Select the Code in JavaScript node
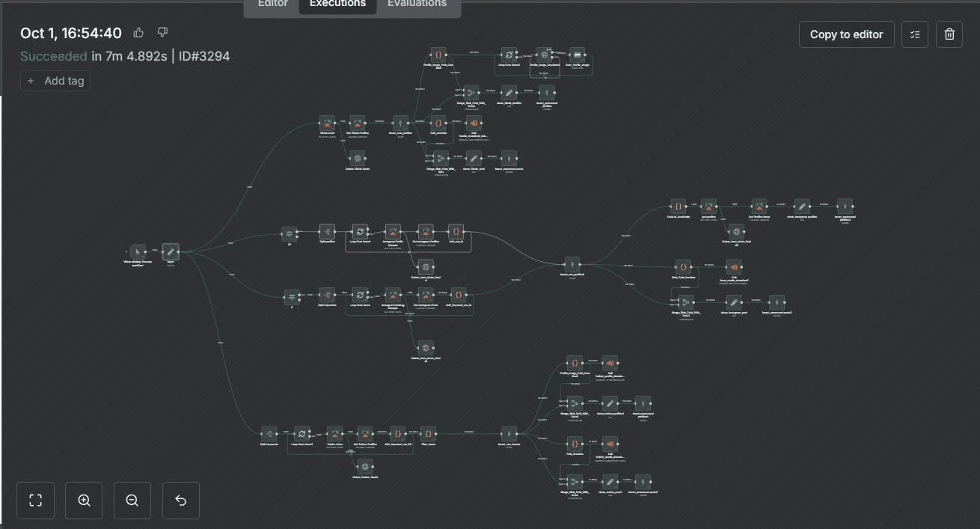This screenshot has height=529, width=980. pyautogui.click(x=677, y=206)
